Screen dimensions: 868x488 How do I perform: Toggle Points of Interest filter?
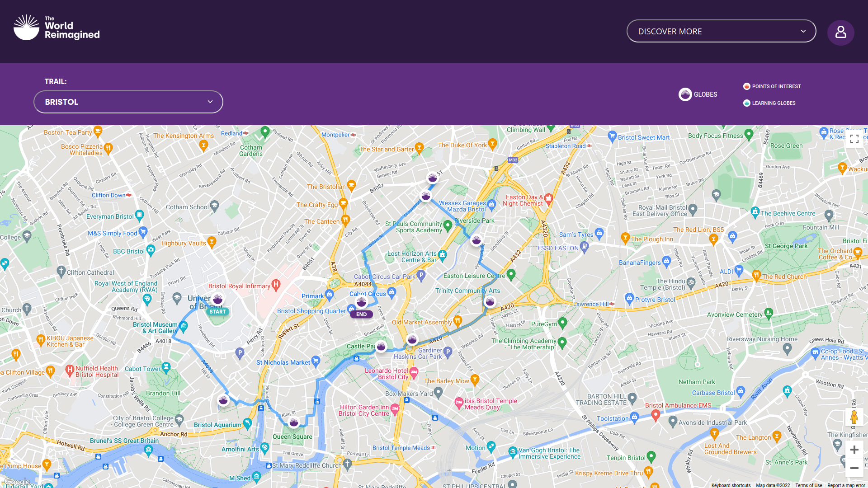[x=772, y=86]
